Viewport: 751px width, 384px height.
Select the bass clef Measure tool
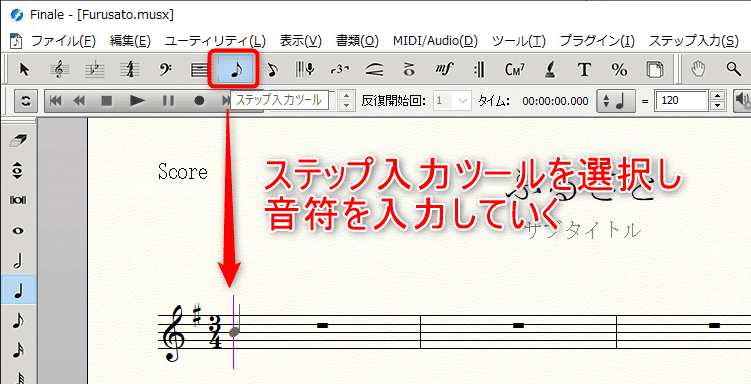tap(165, 70)
